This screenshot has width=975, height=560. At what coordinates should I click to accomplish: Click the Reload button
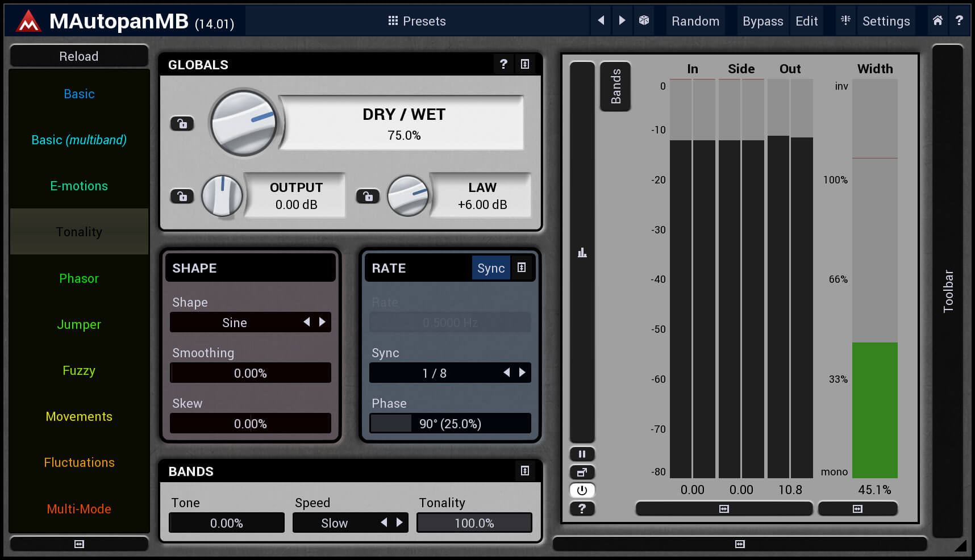pyautogui.click(x=79, y=56)
